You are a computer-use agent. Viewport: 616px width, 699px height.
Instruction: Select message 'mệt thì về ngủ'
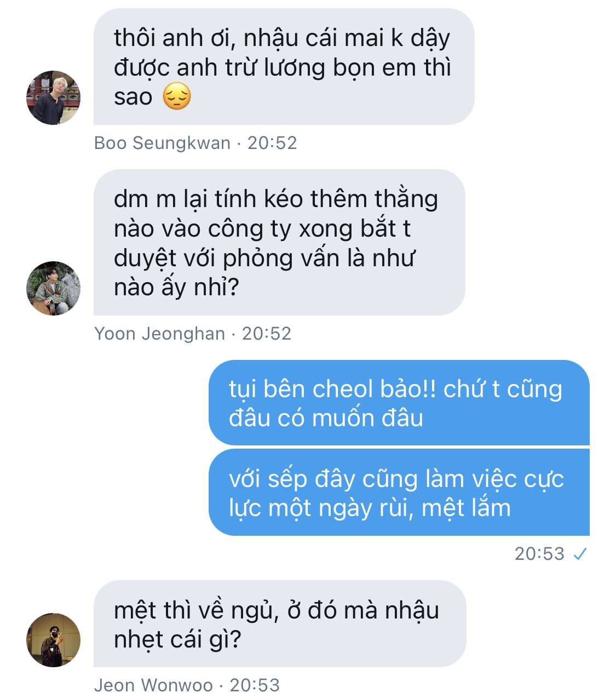280,624
